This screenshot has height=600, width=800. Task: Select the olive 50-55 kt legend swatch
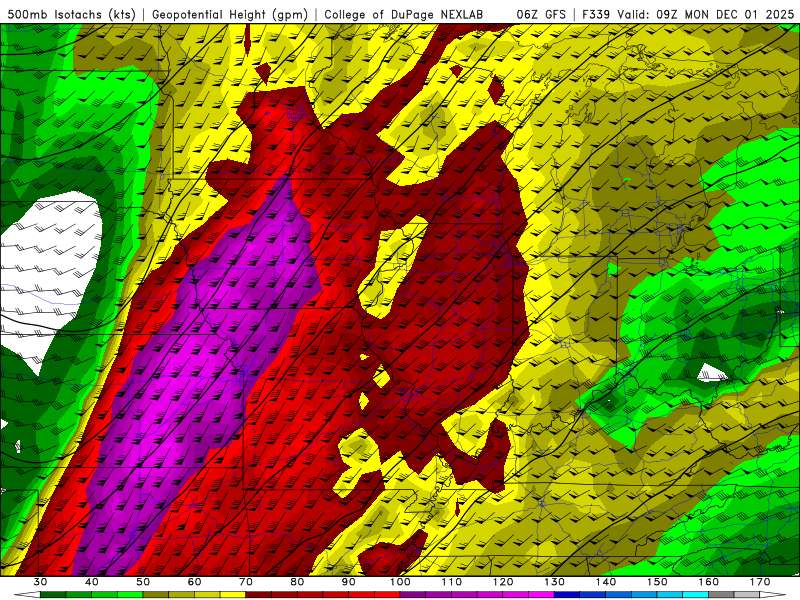pyautogui.click(x=156, y=595)
